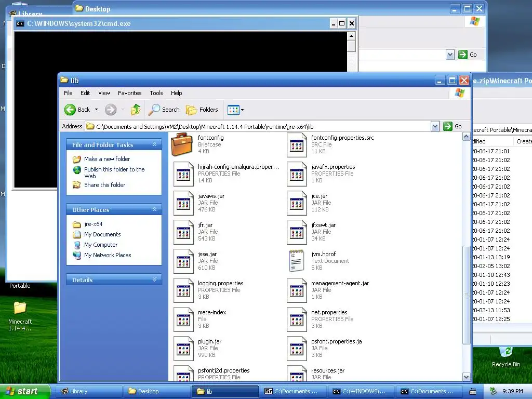Click the lib address path field

tap(258, 127)
